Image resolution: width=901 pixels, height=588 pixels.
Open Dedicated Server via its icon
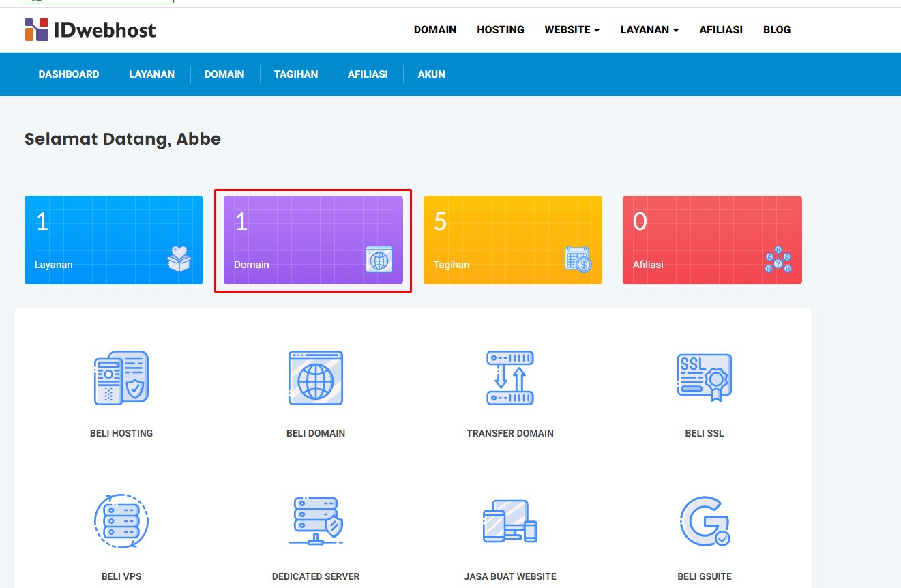click(315, 520)
